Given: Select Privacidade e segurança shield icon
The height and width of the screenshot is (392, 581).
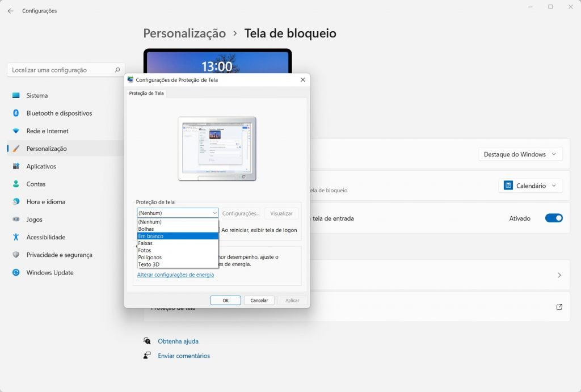Looking at the screenshot, I should [x=16, y=255].
